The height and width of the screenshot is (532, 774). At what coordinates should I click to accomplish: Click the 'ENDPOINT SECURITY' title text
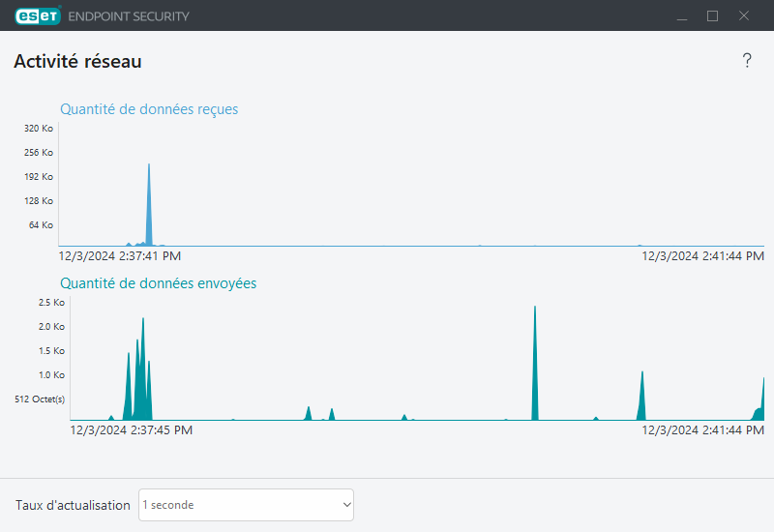(x=129, y=16)
